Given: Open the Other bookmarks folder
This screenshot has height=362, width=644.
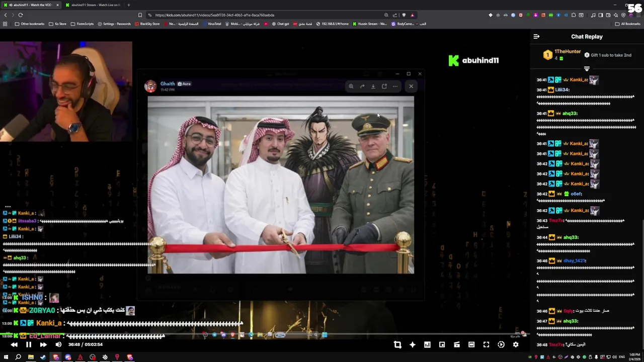Looking at the screenshot, I should pyautogui.click(x=30, y=24).
